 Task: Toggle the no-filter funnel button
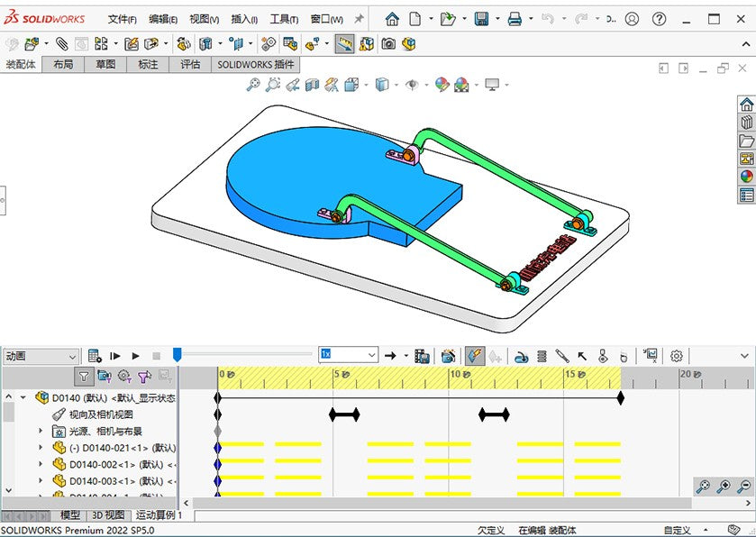84,376
